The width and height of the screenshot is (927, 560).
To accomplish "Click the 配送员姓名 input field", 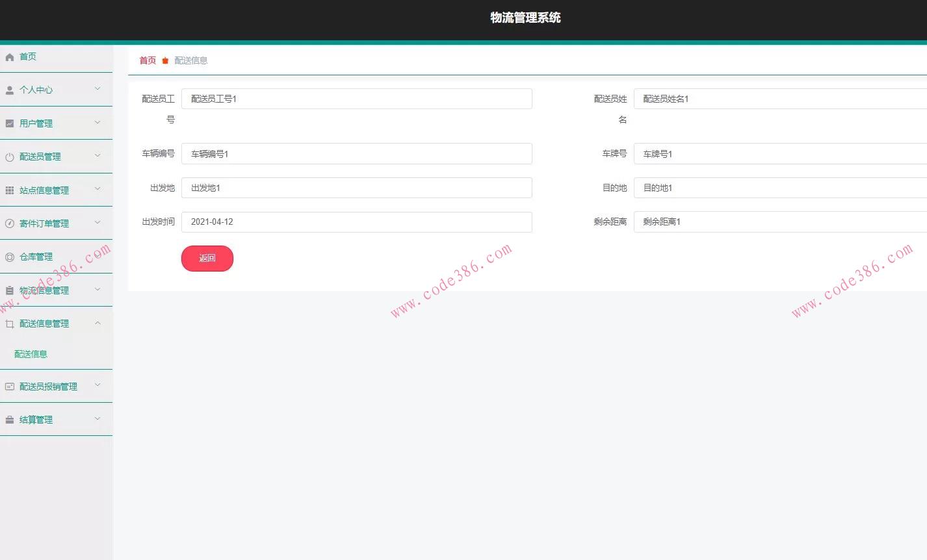I will pos(780,99).
